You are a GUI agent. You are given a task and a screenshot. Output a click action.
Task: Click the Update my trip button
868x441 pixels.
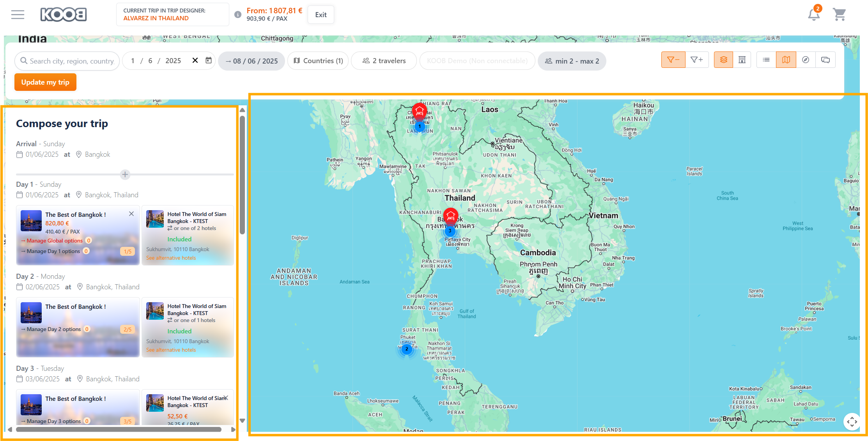coord(45,82)
